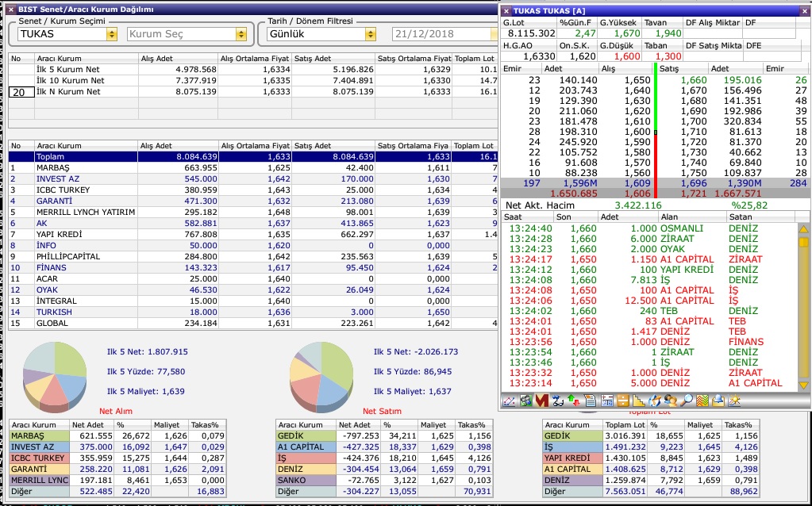Click the Toplam Lot header in bottom-right table
The image size is (812, 506).
click(x=625, y=425)
